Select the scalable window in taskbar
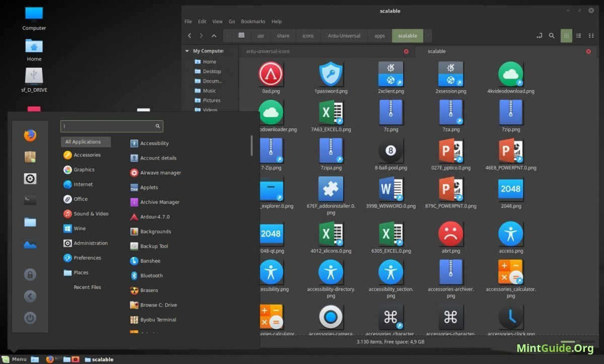 pyautogui.click(x=99, y=359)
